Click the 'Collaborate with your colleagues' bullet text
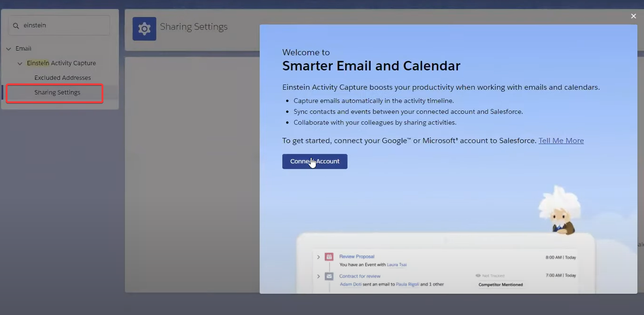 point(375,122)
